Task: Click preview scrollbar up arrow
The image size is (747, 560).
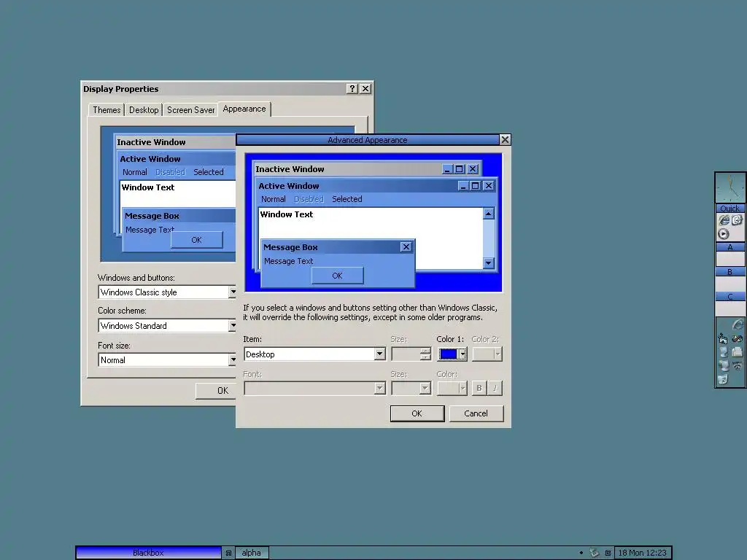Action: [488, 214]
